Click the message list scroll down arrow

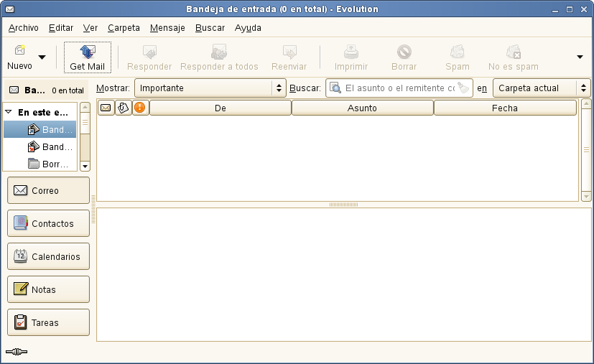[586, 196]
